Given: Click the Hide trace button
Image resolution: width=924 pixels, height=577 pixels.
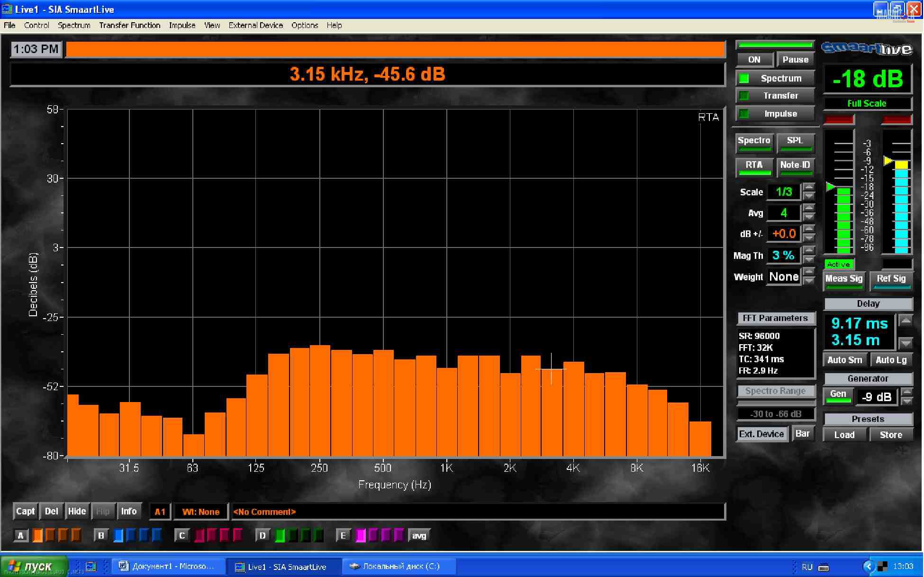Looking at the screenshot, I should 77,512.
